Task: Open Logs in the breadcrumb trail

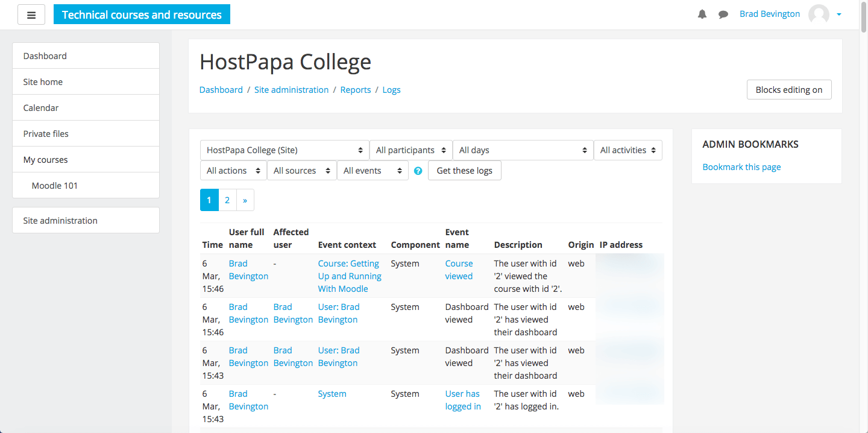Action: (x=392, y=90)
